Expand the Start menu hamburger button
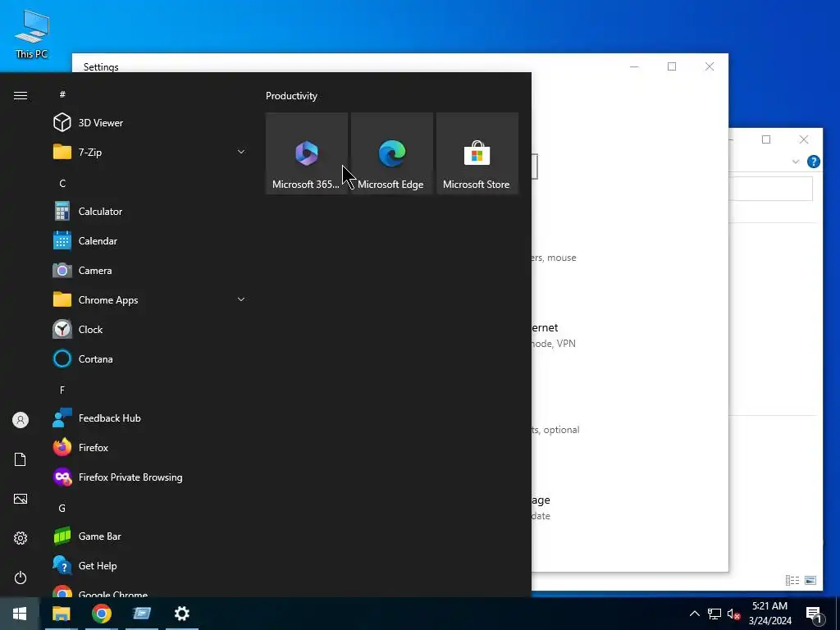This screenshot has width=840, height=630. [x=21, y=95]
